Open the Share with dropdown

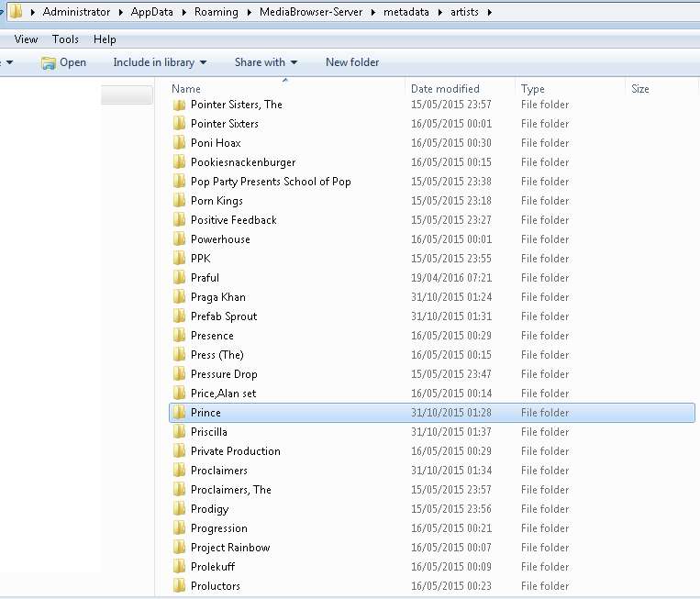(266, 62)
